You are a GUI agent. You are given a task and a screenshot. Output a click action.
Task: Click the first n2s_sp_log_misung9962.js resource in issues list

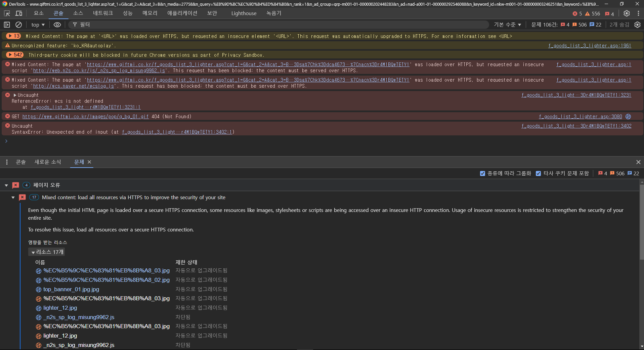(x=79, y=317)
